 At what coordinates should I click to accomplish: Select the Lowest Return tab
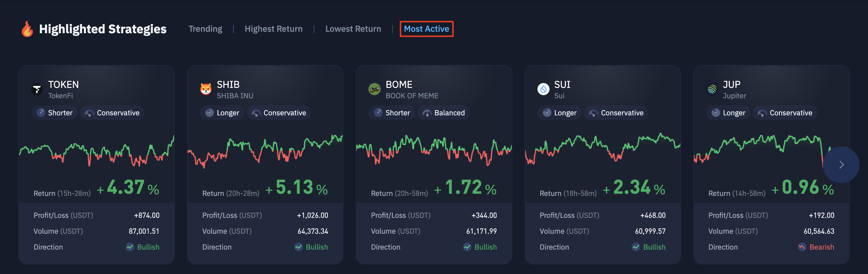[353, 29]
